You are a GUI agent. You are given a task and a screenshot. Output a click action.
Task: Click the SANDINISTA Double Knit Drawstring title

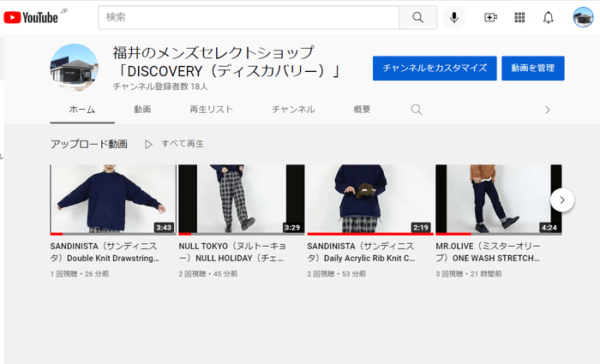pos(104,252)
